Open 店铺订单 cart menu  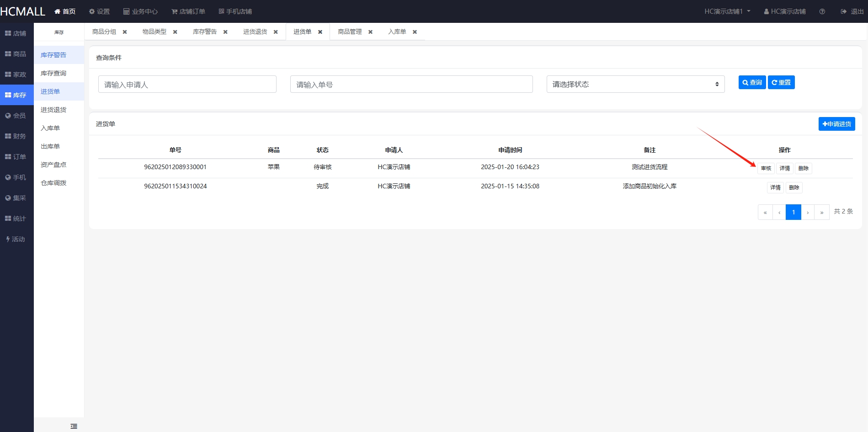coord(188,11)
